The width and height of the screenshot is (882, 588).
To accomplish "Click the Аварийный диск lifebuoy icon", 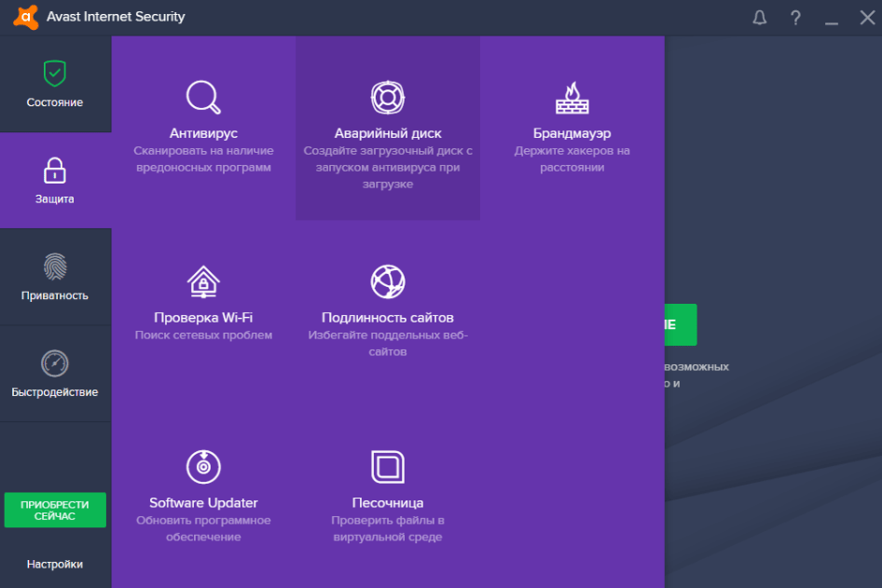I will pyautogui.click(x=387, y=97).
